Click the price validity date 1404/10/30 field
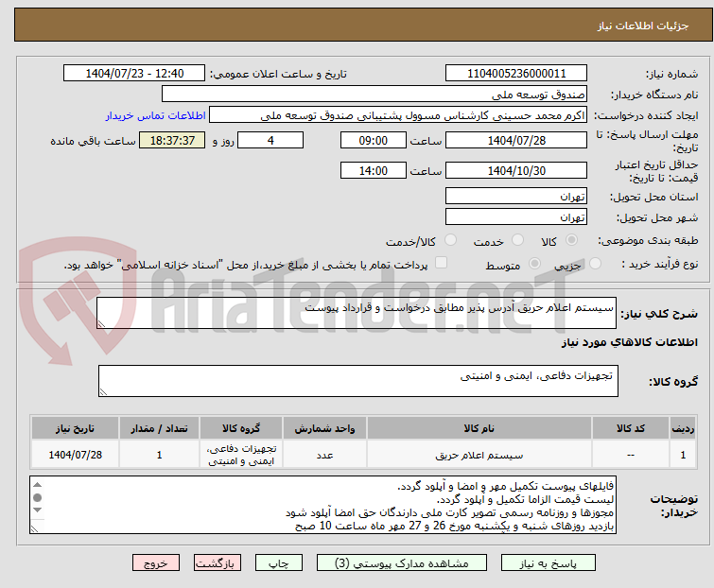The width and height of the screenshot is (714, 588). coord(516,171)
